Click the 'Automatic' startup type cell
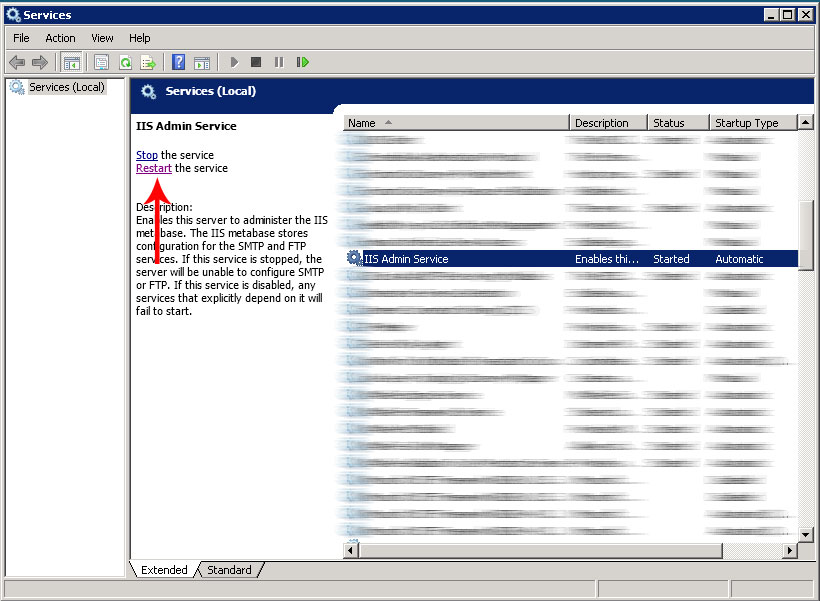820x601 pixels. point(739,259)
